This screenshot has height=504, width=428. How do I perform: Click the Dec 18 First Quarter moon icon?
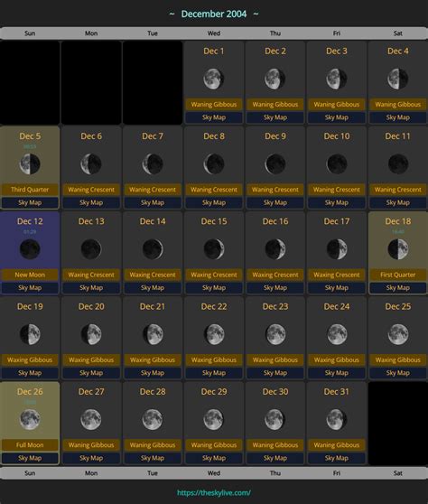point(398,249)
